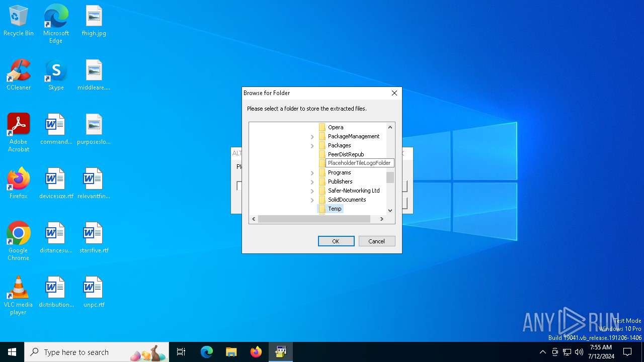Confirm the folder with the OK button
Image resolution: width=644 pixels, height=362 pixels.
[x=336, y=241]
